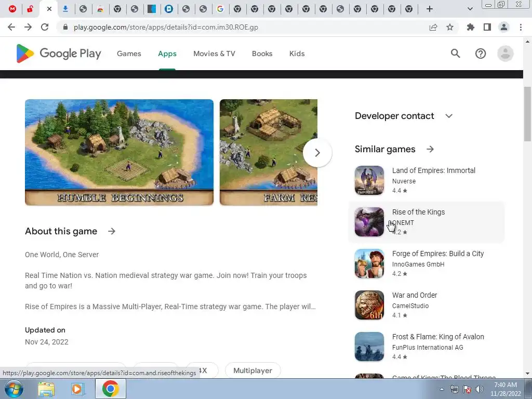
Task: Click the Chrome taskbar icon
Action: [110, 389]
